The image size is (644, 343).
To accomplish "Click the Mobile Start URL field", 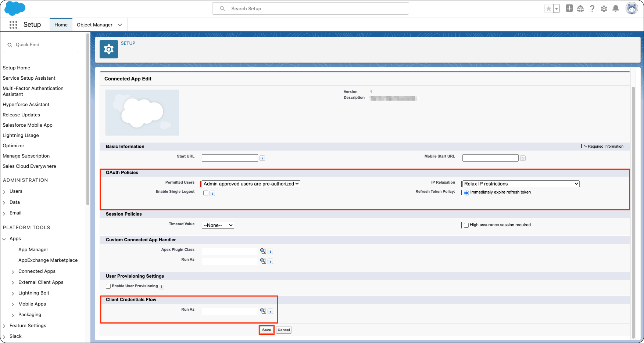I will [490, 158].
